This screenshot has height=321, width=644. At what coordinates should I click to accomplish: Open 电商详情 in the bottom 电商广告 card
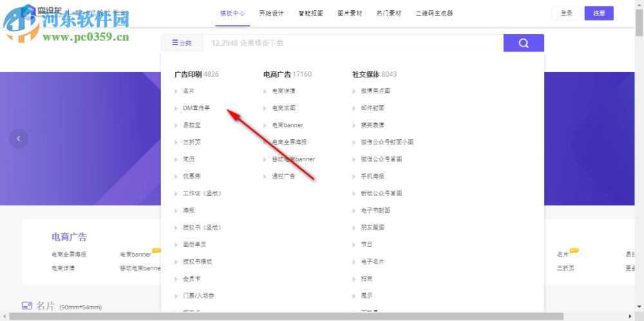(x=63, y=268)
